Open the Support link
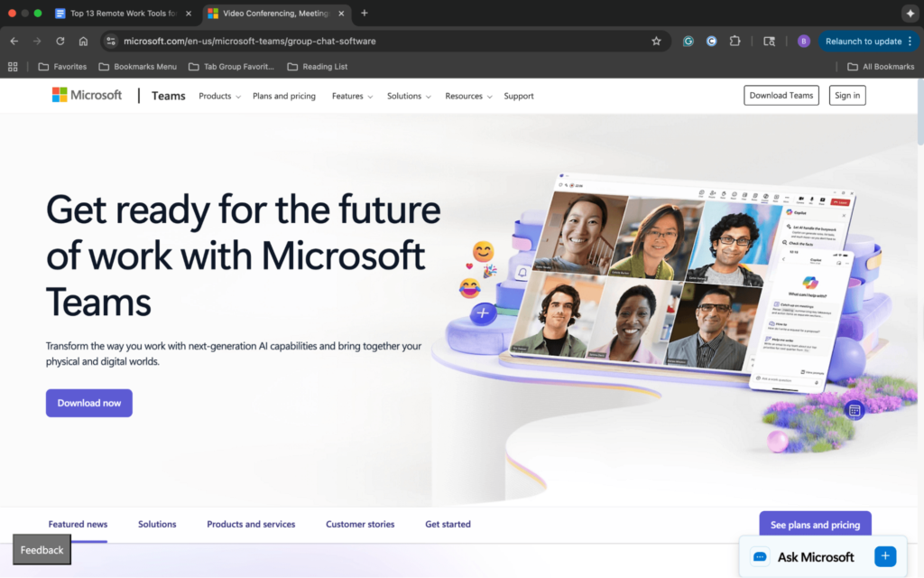Viewport: 924px width, 578px height. click(519, 96)
